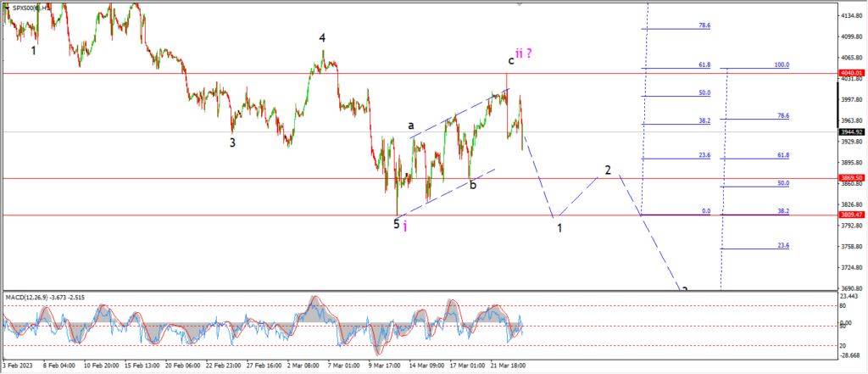868x374 pixels.
Task: Select the 'a' wave label
Action: (x=411, y=126)
